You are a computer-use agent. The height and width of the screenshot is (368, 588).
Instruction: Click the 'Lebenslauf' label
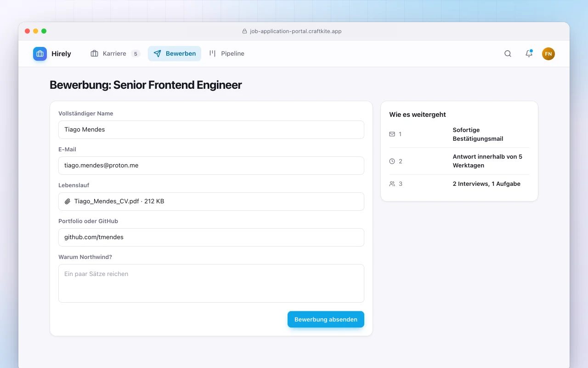pyautogui.click(x=73, y=185)
